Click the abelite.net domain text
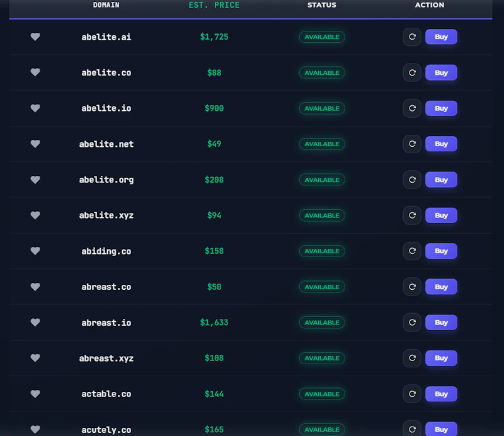This screenshot has width=504, height=436. tap(106, 144)
